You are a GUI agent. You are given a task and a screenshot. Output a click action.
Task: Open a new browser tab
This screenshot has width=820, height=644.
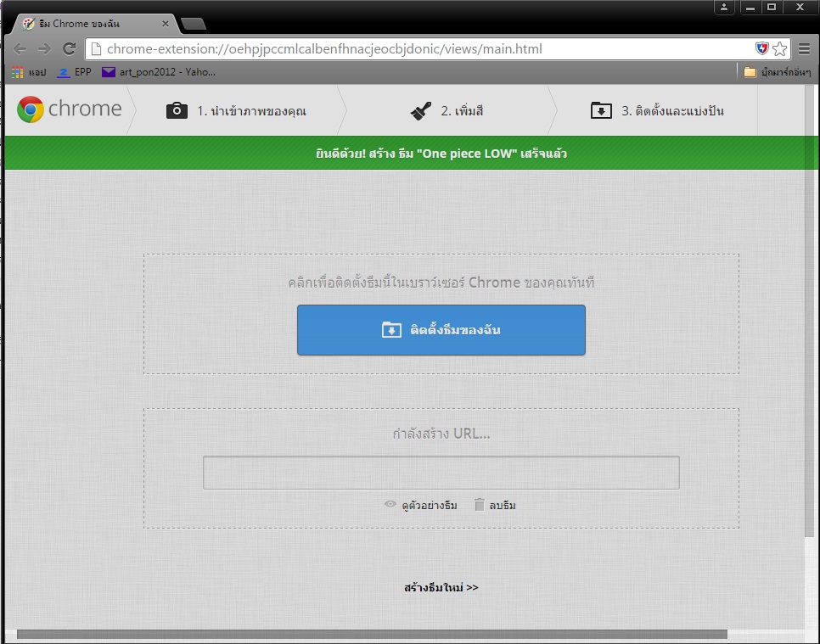click(193, 24)
